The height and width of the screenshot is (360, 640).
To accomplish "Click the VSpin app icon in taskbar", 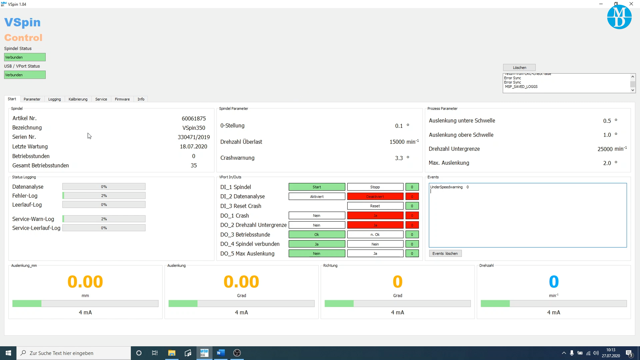I will 204,353.
